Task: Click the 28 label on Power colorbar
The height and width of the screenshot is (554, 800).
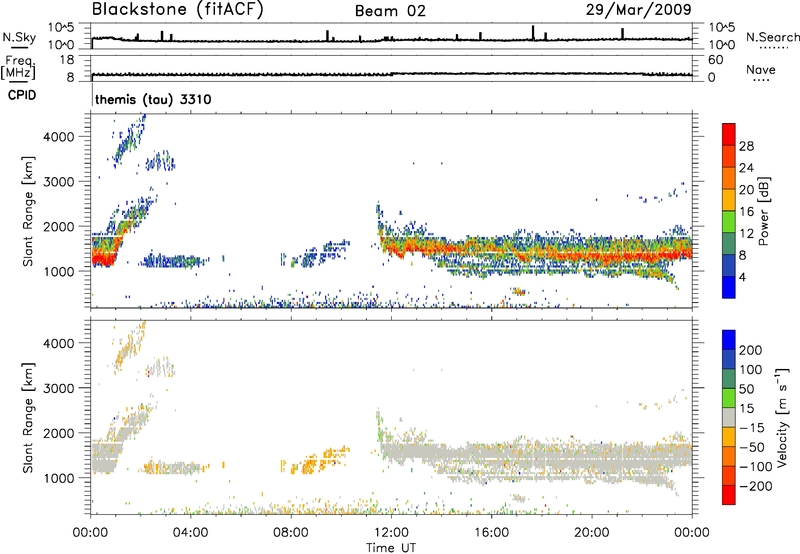Action: pyautogui.click(x=746, y=146)
